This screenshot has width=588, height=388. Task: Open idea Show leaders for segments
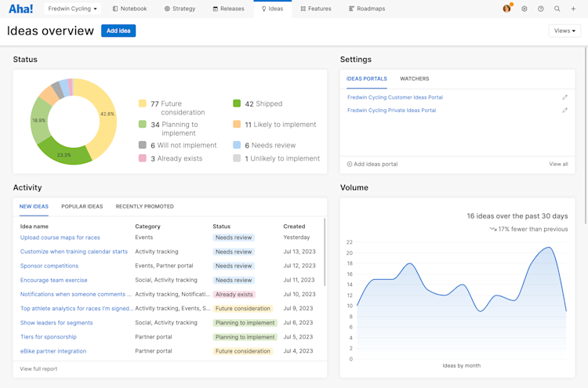56,323
